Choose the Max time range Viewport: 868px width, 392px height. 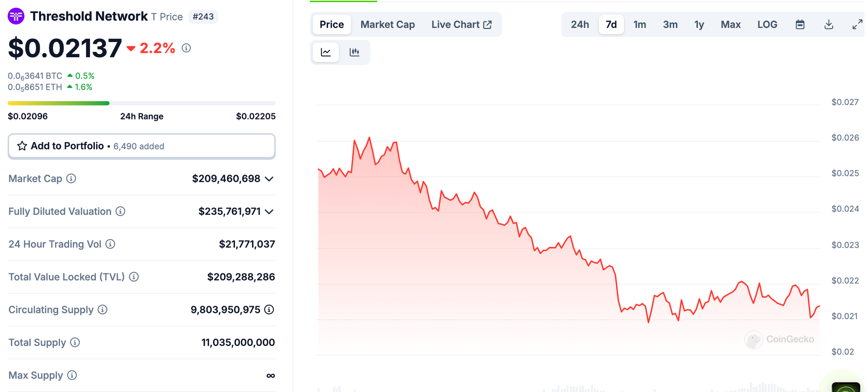coord(730,25)
